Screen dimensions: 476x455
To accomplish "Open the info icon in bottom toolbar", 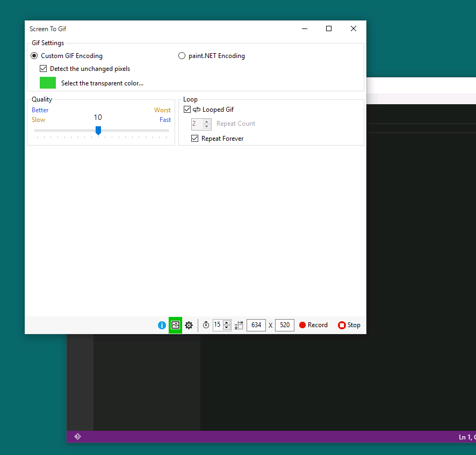I will (x=162, y=326).
